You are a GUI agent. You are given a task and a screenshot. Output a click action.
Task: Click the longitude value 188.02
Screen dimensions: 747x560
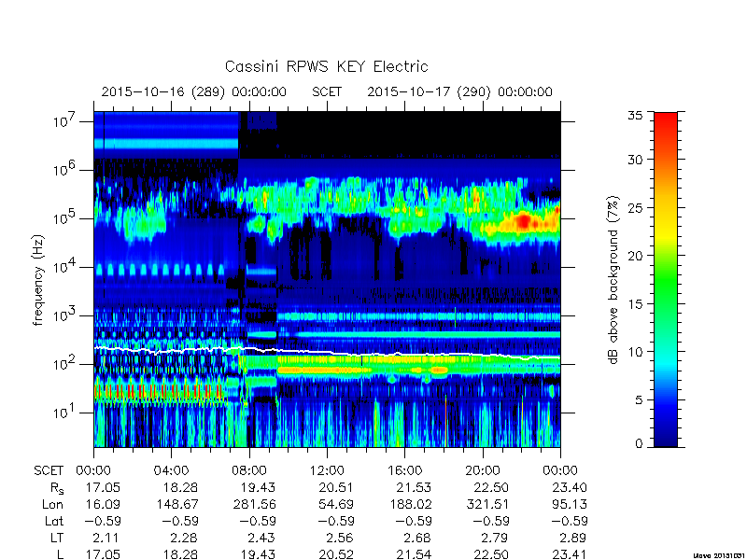tap(411, 504)
